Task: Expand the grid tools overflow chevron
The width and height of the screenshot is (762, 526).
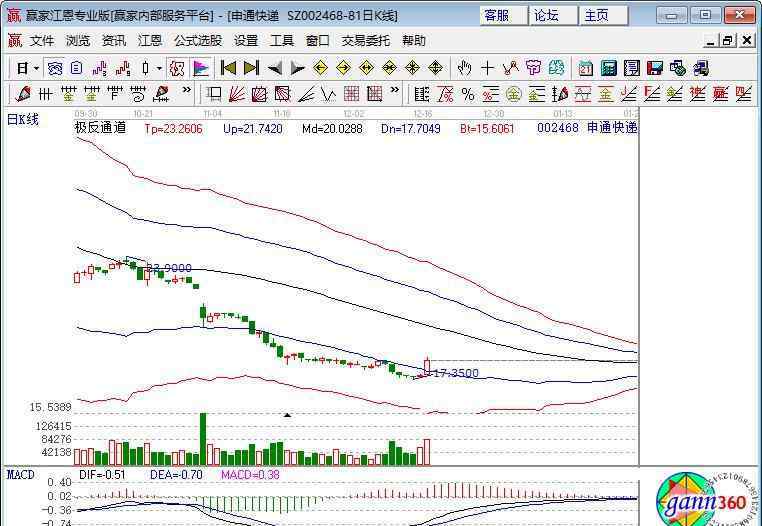Action: coord(395,90)
